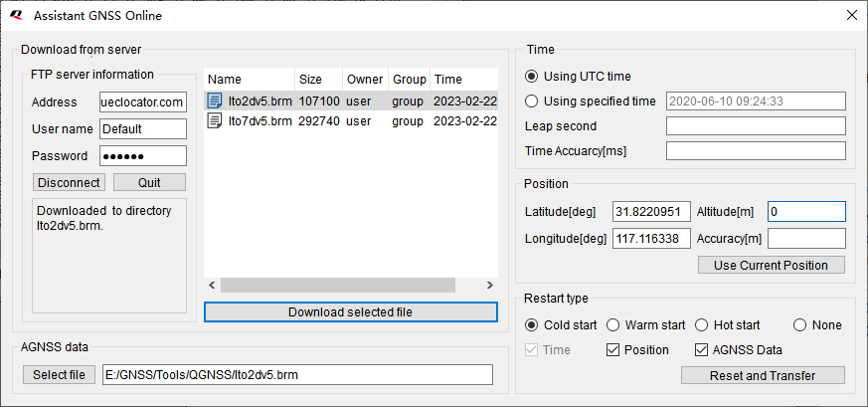868x407 pixels.
Task: Click the lto2dv5.brm file icon
Action: 214,101
